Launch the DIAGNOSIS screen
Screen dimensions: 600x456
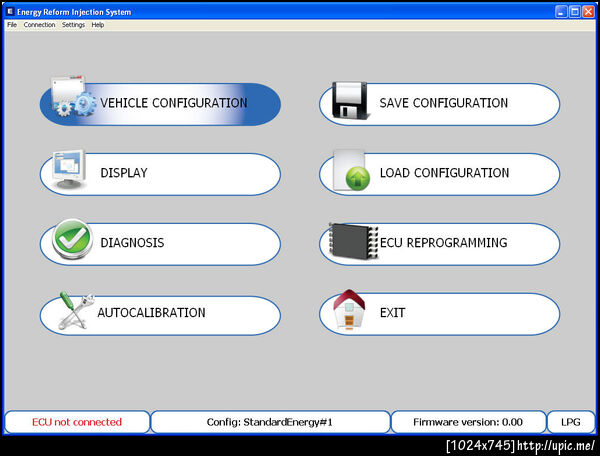coord(160,244)
